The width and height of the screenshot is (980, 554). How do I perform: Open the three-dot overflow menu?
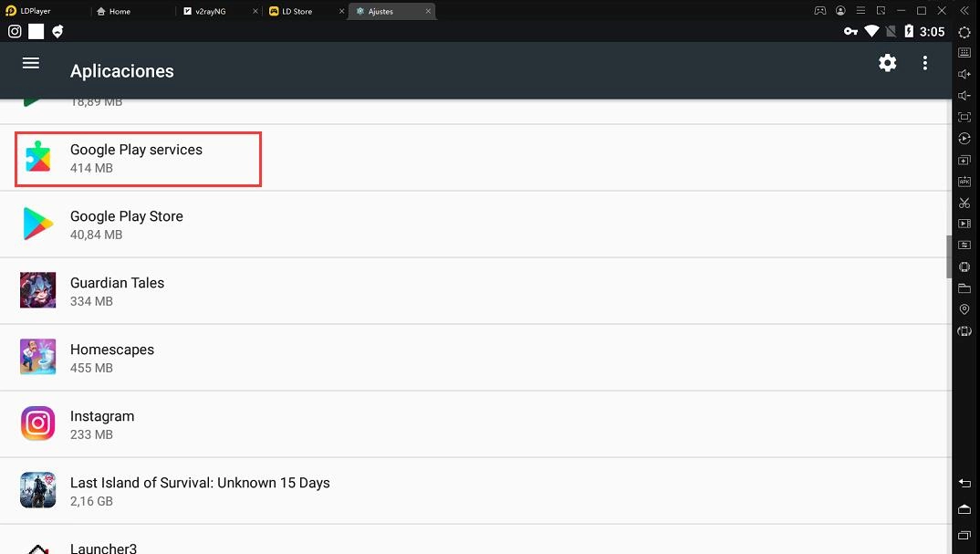point(925,63)
